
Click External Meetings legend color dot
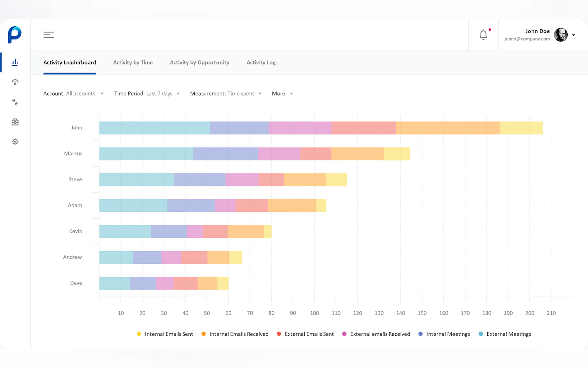[481, 334]
